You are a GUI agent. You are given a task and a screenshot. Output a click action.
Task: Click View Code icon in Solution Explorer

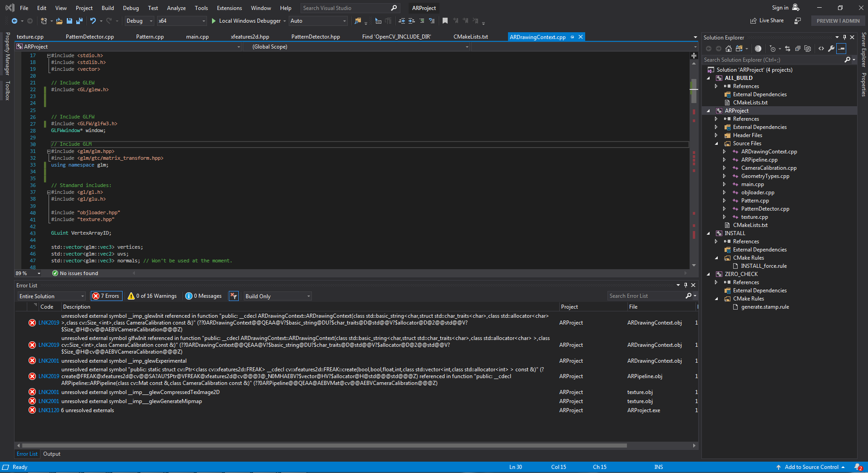click(x=821, y=49)
